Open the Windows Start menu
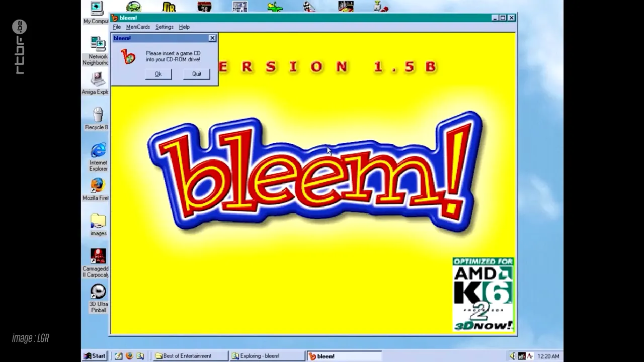The width and height of the screenshot is (644, 362). pyautogui.click(x=95, y=356)
